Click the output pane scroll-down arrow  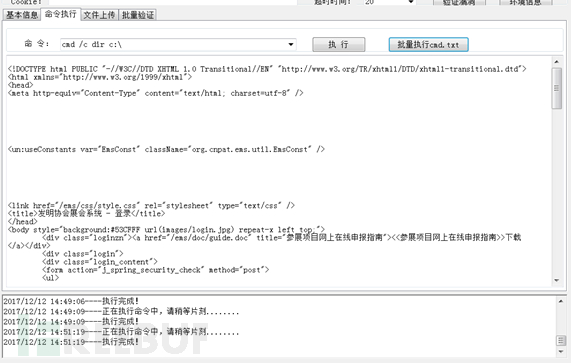tap(556, 280)
